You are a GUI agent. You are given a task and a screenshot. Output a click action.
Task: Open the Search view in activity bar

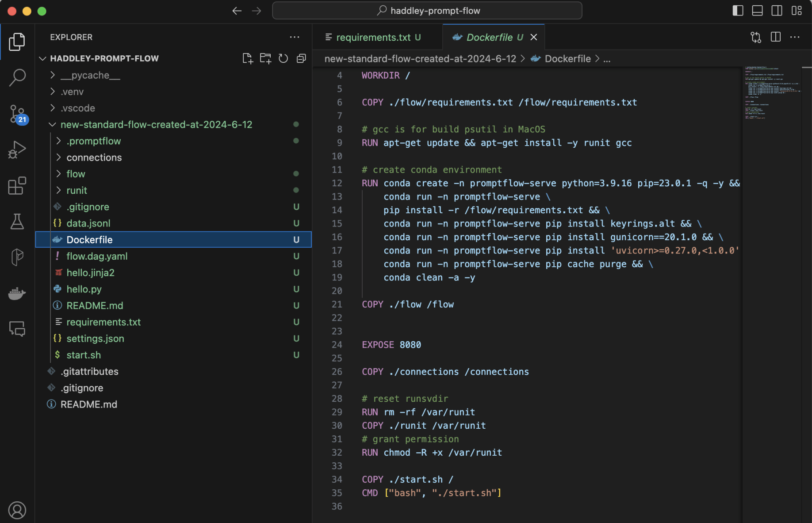click(17, 77)
